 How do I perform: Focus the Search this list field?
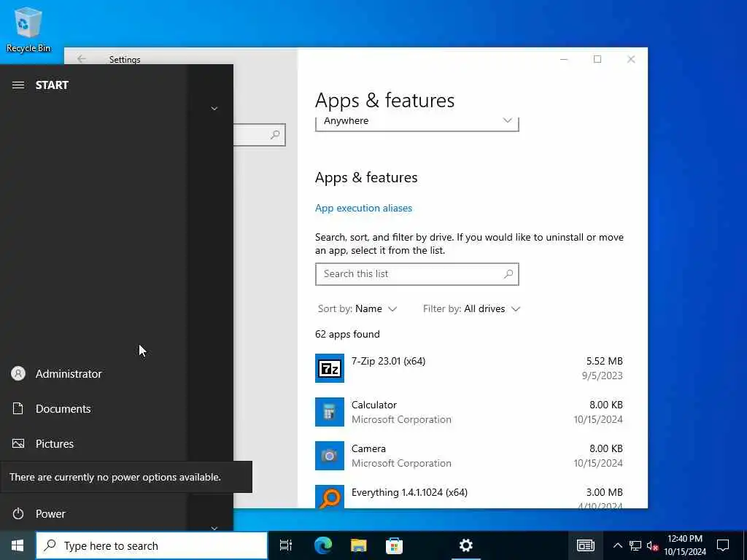point(417,274)
